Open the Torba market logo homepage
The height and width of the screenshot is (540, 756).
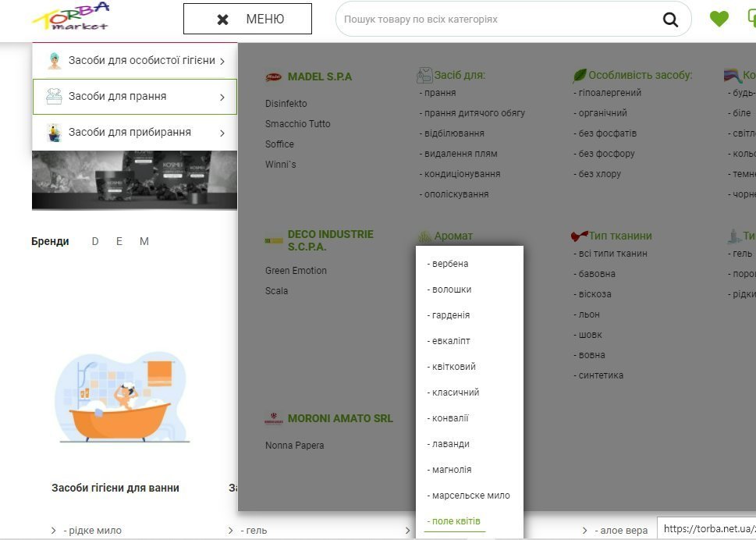71,16
